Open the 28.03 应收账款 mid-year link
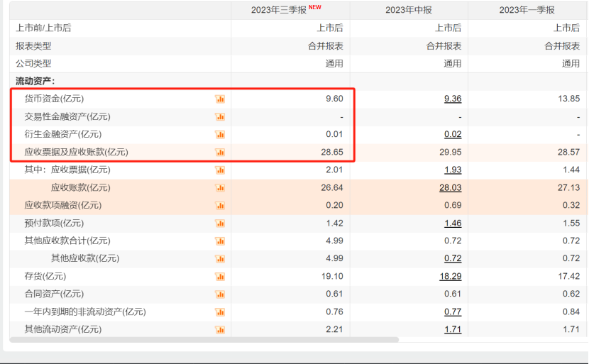 (x=451, y=188)
